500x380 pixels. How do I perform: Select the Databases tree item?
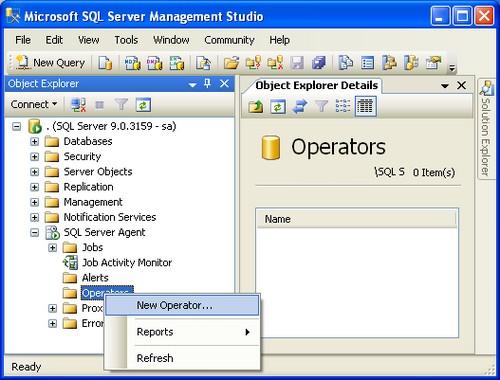(88, 141)
